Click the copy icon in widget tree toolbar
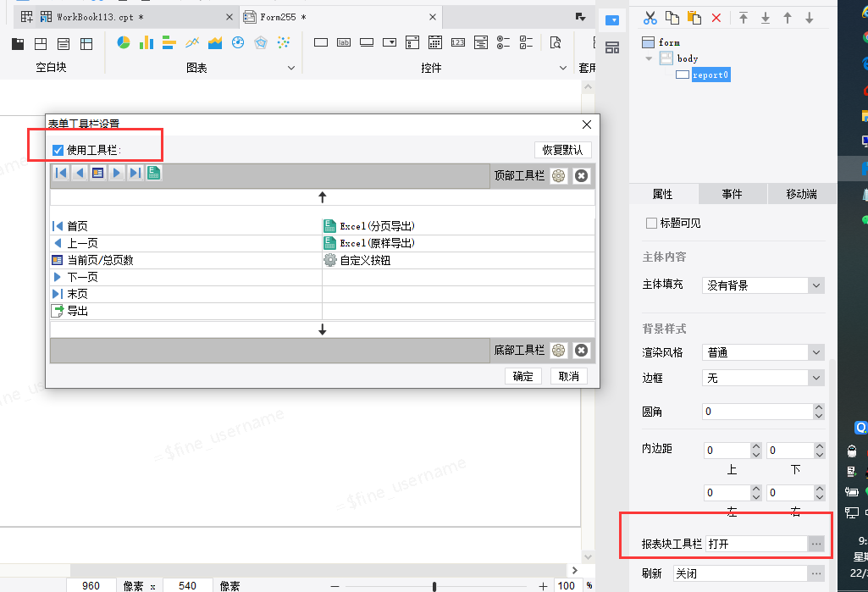Viewport: 868px width, 592px height. pos(672,19)
